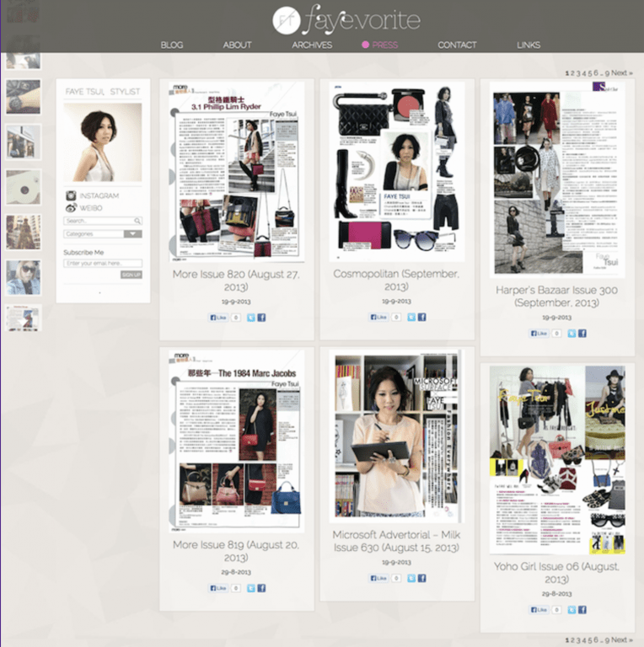The width and height of the screenshot is (644, 647).
Task: Tweet the More Issue 819 post
Action: (250, 588)
